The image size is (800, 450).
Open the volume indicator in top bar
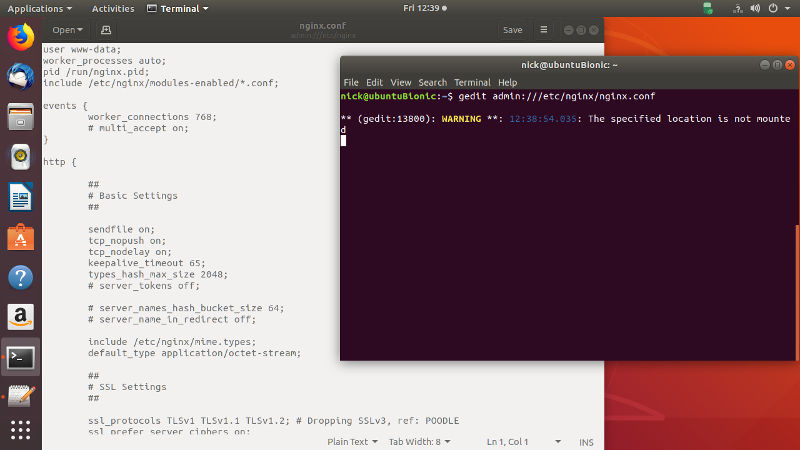tap(755, 8)
